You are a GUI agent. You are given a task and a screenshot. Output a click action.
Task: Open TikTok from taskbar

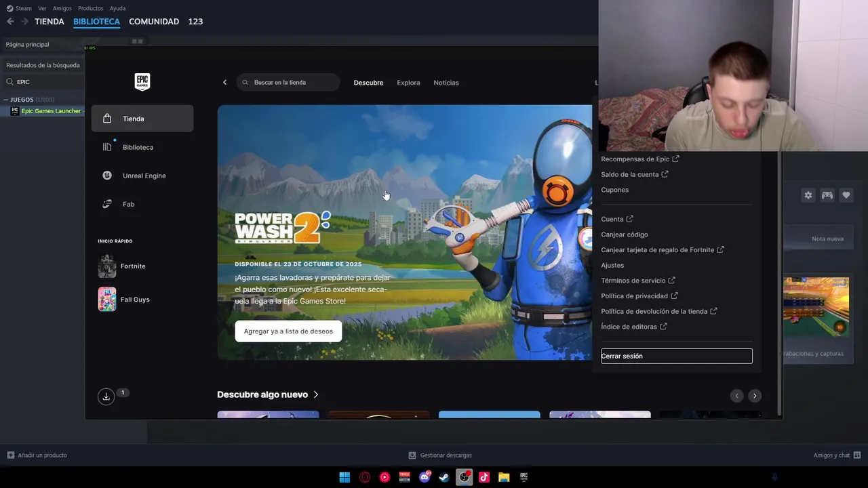(484, 477)
